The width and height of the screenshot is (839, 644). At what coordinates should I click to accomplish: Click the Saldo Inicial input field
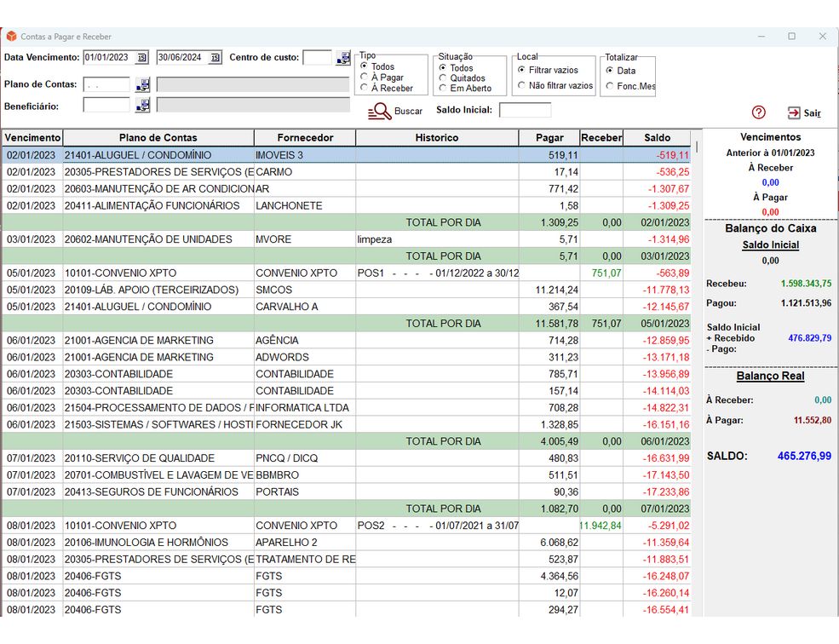pyautogui.click(x=525, y=110)
